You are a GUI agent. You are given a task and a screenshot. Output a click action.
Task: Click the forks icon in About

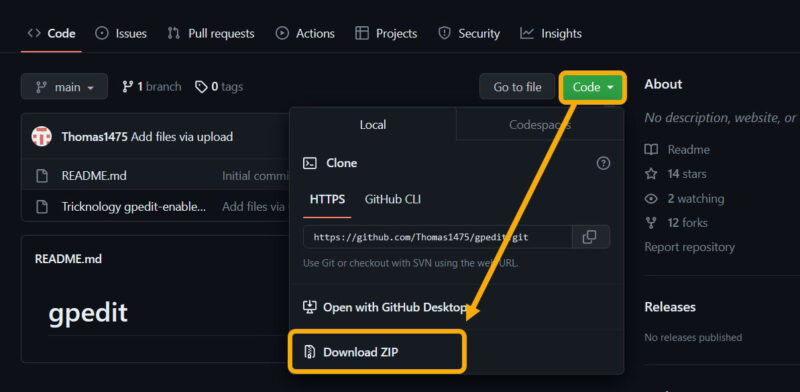pyautogui.click(x=651, y=223)
